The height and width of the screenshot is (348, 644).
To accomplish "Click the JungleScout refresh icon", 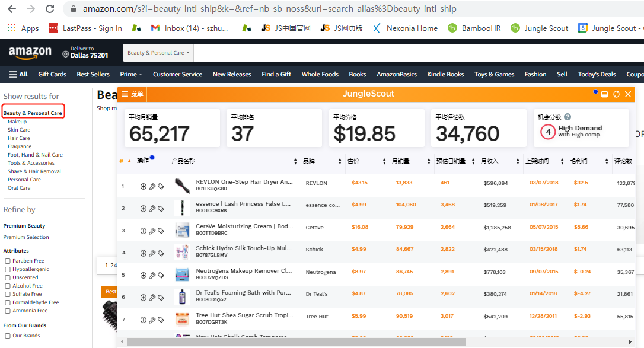I will [x=616, y=94].
